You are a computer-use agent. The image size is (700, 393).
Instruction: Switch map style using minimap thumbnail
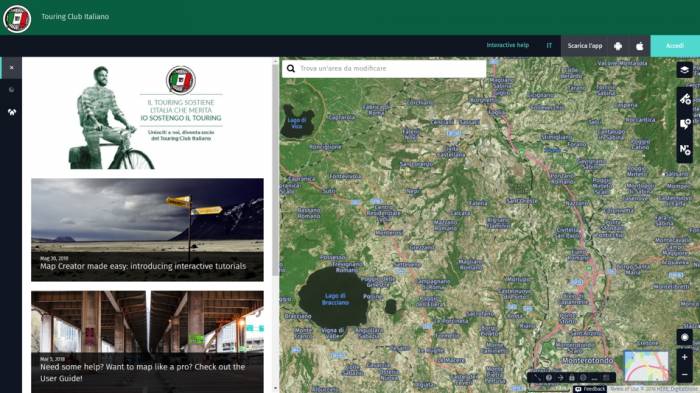click(x=646, y=366)
